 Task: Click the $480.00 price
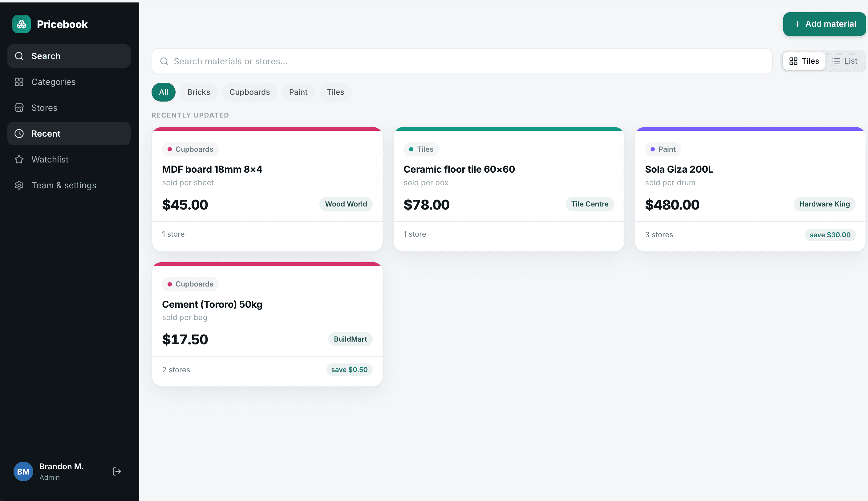(x=672, y=205)
